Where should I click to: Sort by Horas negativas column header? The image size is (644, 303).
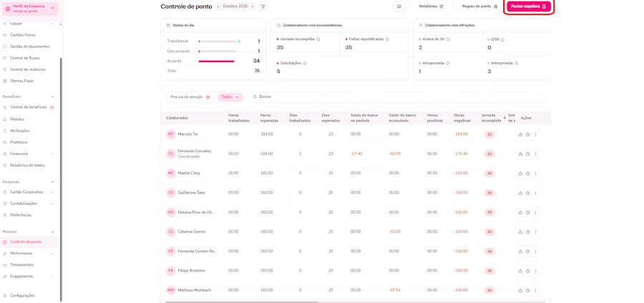[x=463, y=118]
